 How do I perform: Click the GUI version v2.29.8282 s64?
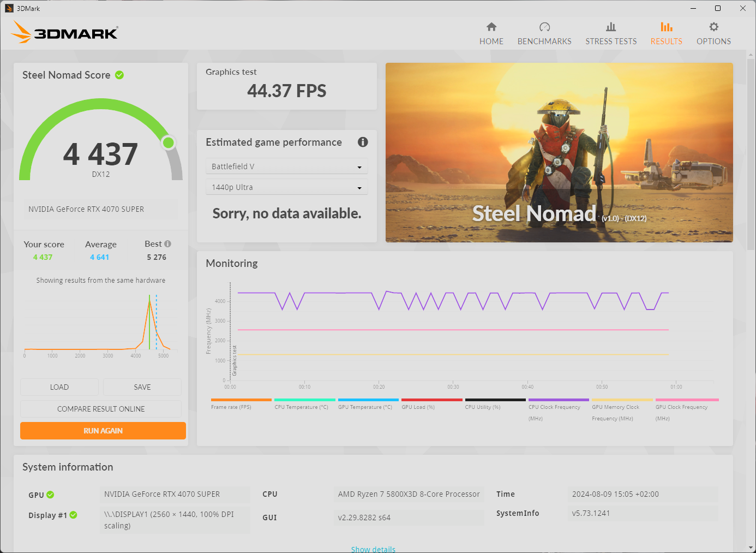coord(409,518)
